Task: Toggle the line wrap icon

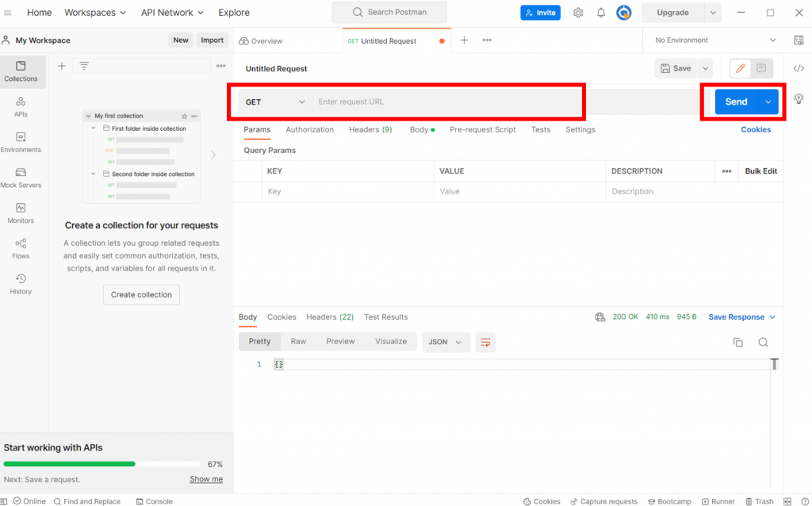Action: 485,343
